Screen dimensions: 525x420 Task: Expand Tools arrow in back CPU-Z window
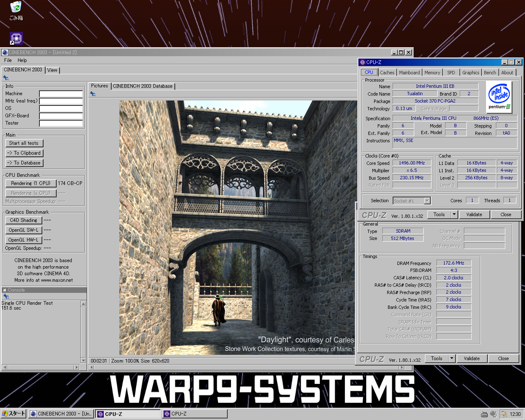coord(452,358)
